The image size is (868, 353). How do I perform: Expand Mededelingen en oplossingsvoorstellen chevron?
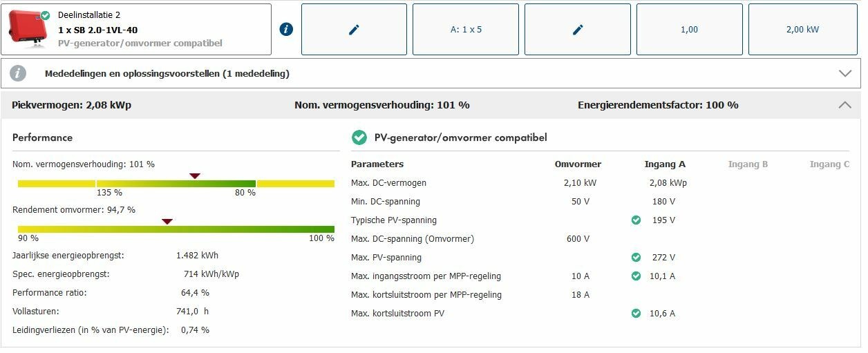click(x=845, y=73)
